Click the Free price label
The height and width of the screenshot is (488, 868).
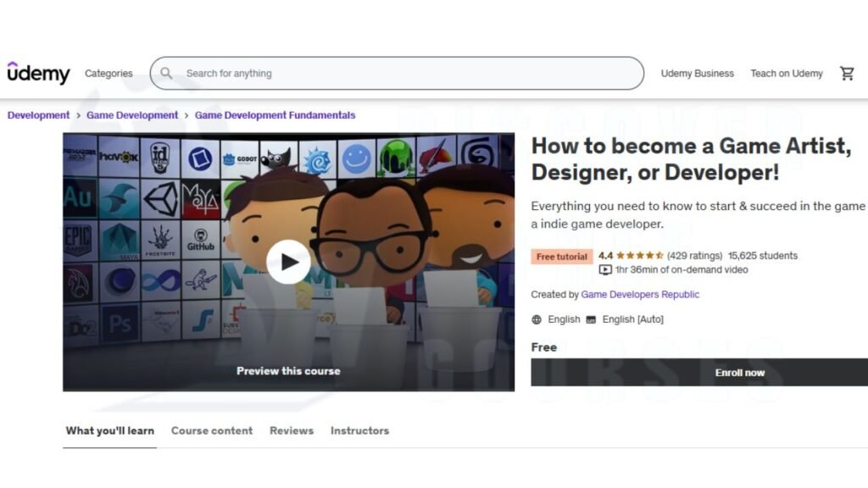pos(543,347)
